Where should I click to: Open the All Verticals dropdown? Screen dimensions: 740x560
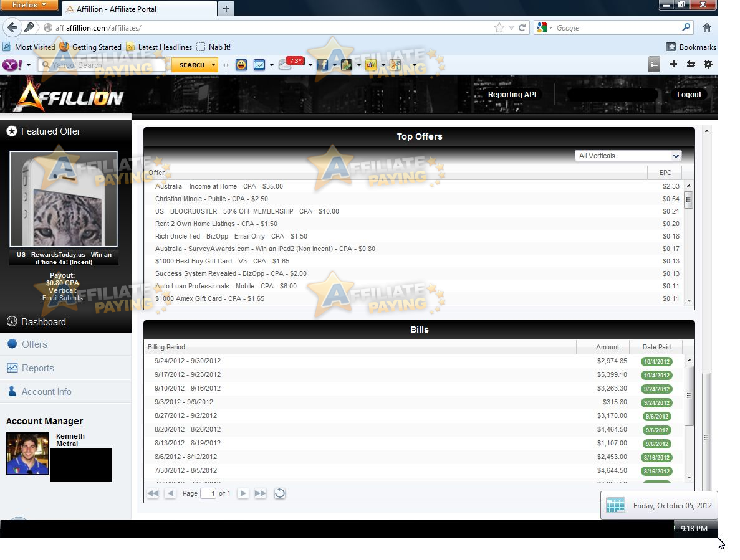(628, 156)
